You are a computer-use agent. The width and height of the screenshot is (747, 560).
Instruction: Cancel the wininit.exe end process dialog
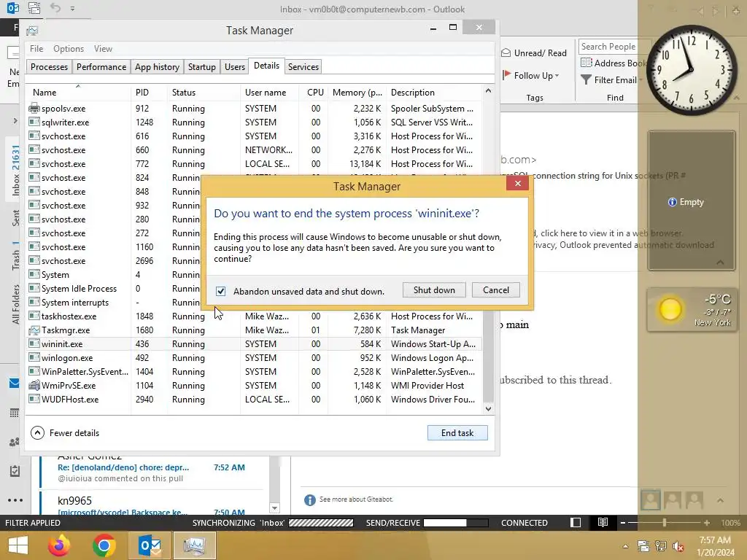click(x=495, y=290)
